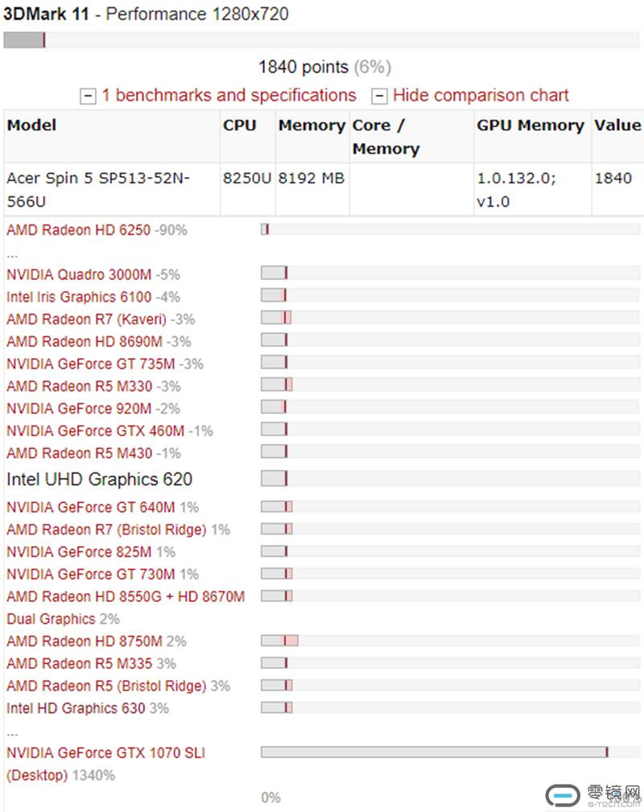The height and width of the screenshot is (812, 644).
Task: Select Intel Iris Graphics 6100 entry
Action: (x=79, y=297)
